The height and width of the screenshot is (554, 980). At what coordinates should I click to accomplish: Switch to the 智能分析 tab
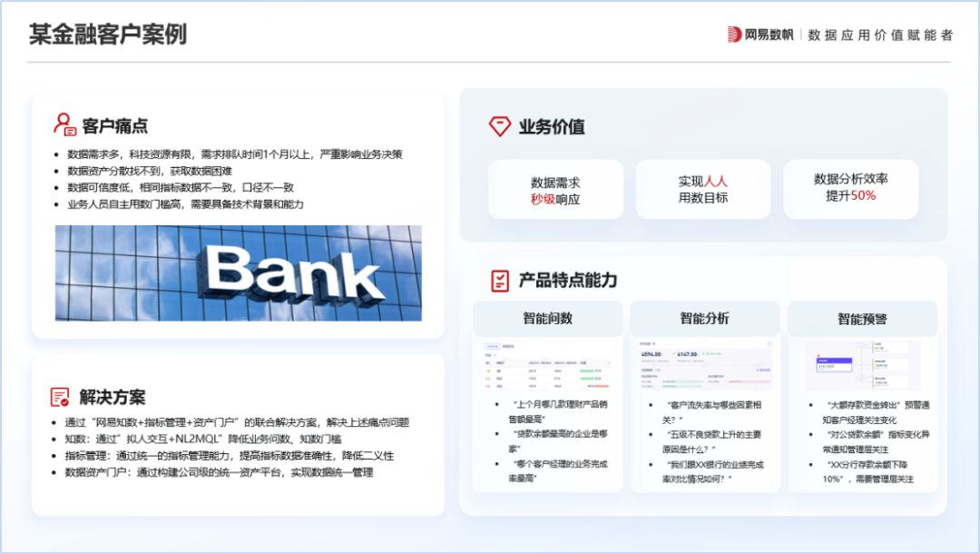click(x=704, y=318)
